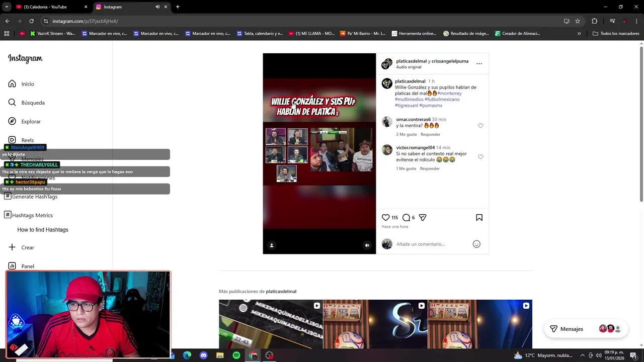Open Tabla, calendario y e... bookmark
Viewport: 644px width, 362px height.
[260, 34]
